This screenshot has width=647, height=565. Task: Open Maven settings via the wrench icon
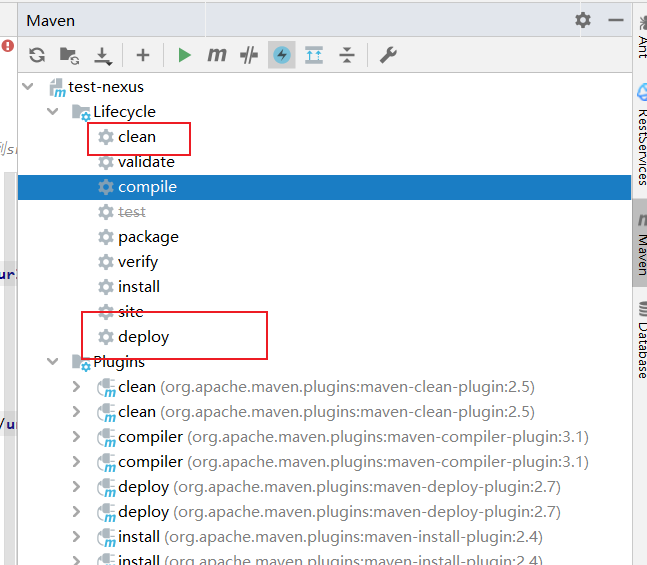tap(388, 56)
